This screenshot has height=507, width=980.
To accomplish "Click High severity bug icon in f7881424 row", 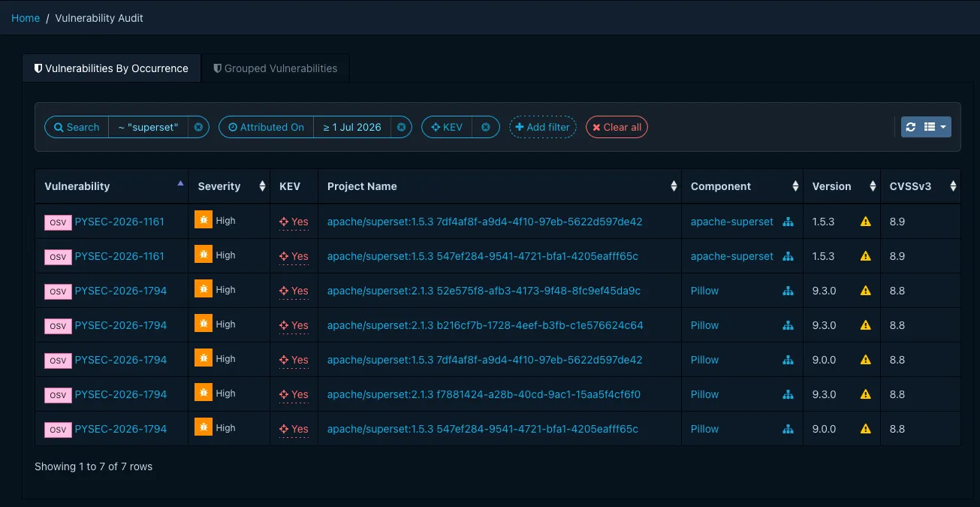I will 204,392.
